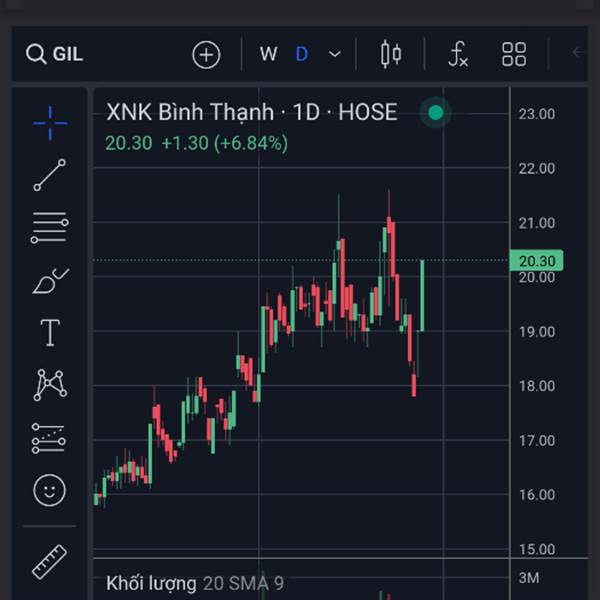Click the 16.00 price axis label
This screenshot has width=600, height=600.
(537, 495)
